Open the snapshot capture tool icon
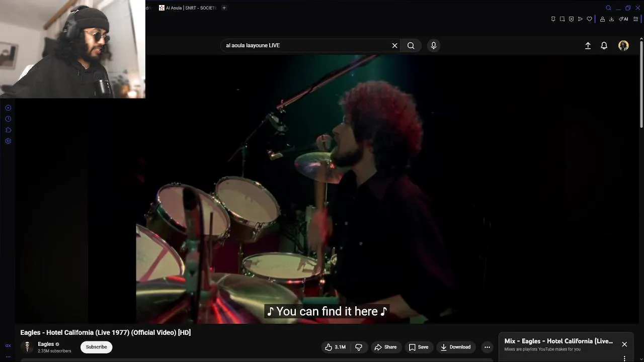 click(x=562, y=19)
